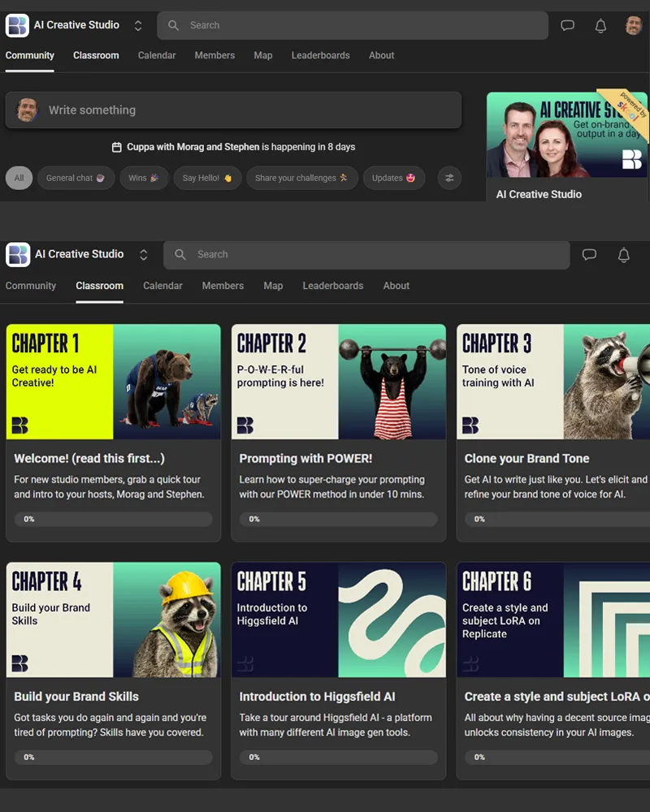Filter posts by Wins category
650x812 pixels.
(144, 178)
